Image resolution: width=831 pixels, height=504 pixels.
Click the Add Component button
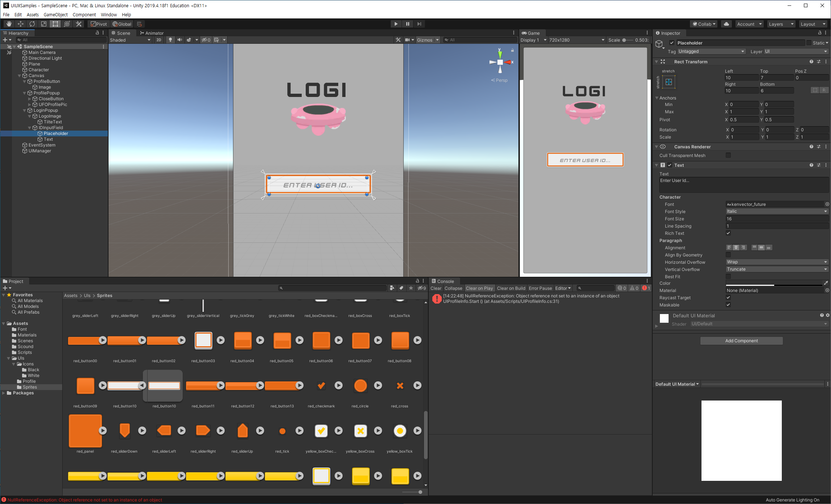741,340
